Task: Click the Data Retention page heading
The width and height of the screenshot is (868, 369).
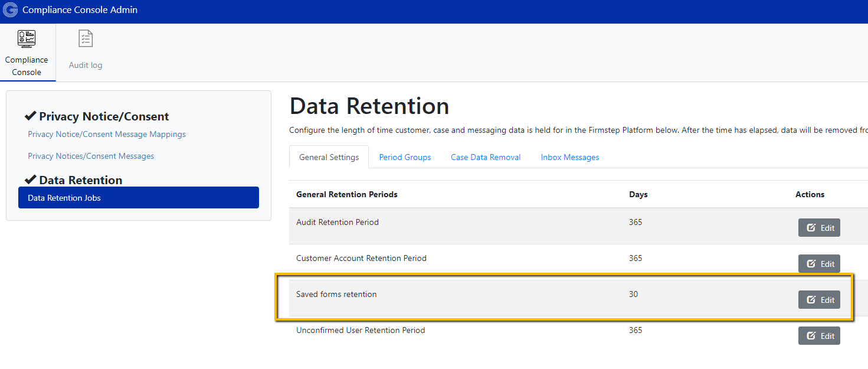Action: pos(369,106)
